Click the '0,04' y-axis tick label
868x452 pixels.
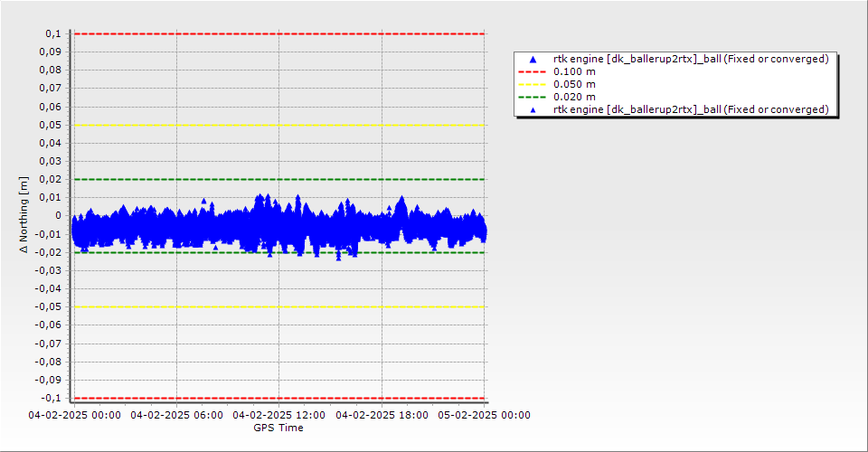coord(51,144)
